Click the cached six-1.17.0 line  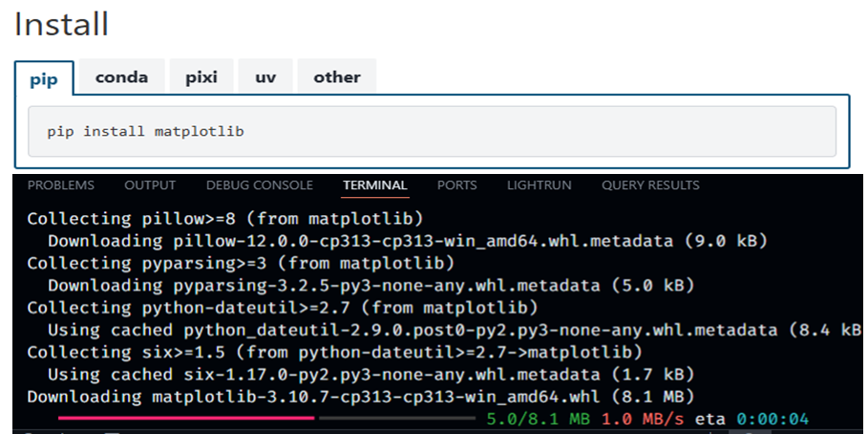[370, 374]
